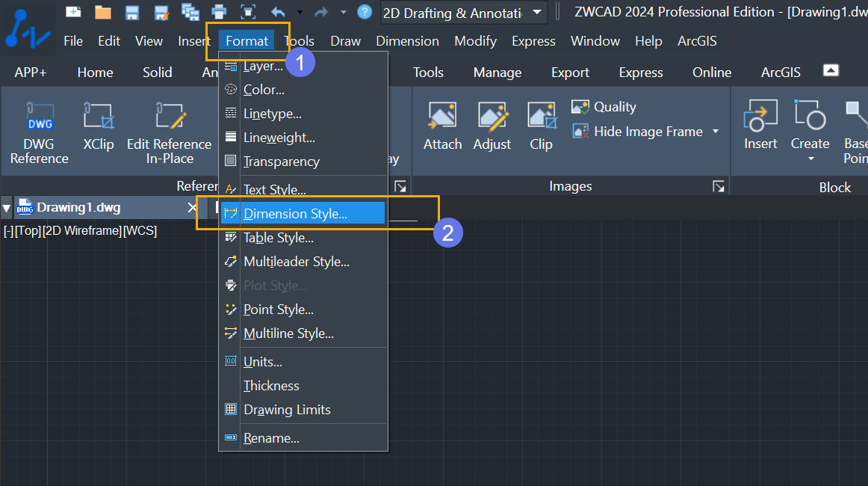Image resolution: width=868 pixels, height=486 pixels.
Task: Open Multiline Style... menu item
Action: pyautogui.click(x=303, y=333)
